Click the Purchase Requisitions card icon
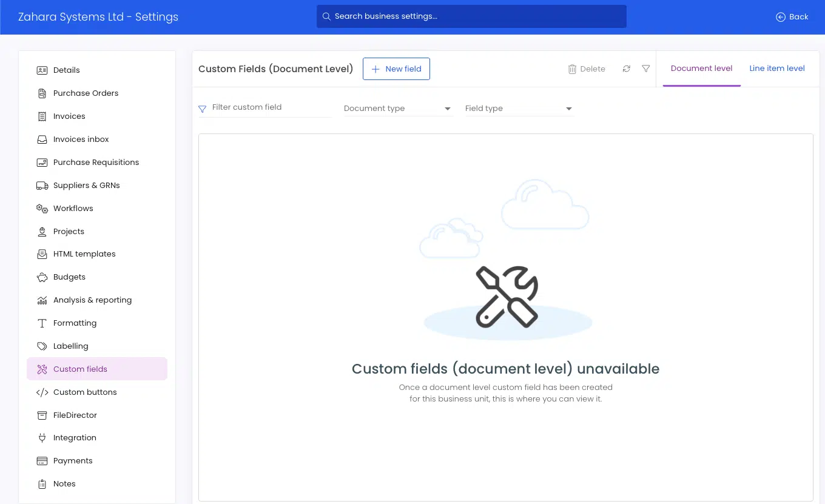This screenshot has width=825, height=504. (42, 163)
